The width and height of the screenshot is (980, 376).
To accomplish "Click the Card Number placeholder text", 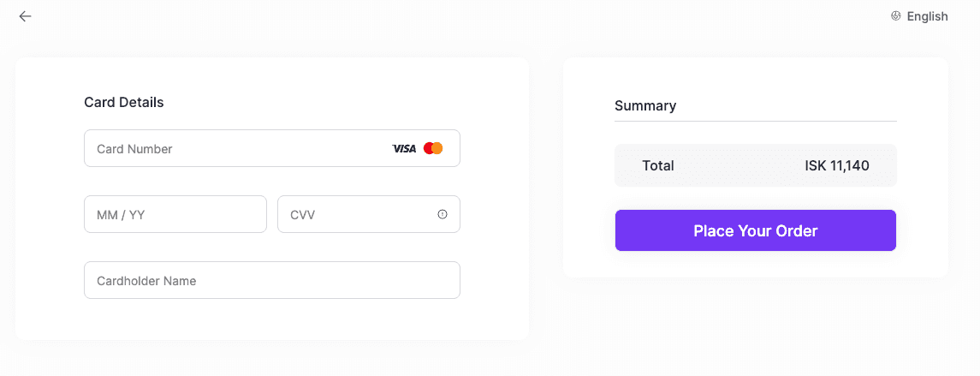I will pyautogui.click(x=134, y=149).
